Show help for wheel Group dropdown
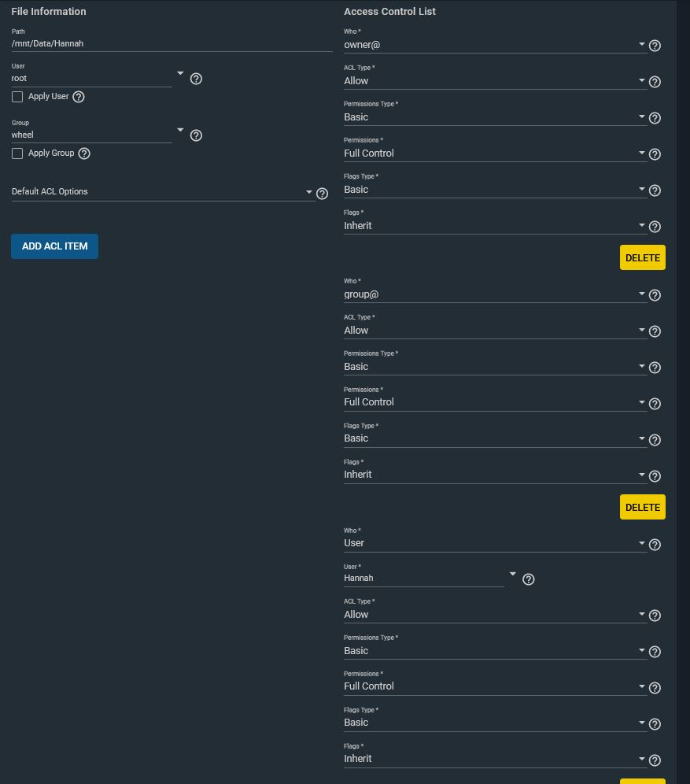690x784 pixels. pyautogui.click(x=196, y=135)
